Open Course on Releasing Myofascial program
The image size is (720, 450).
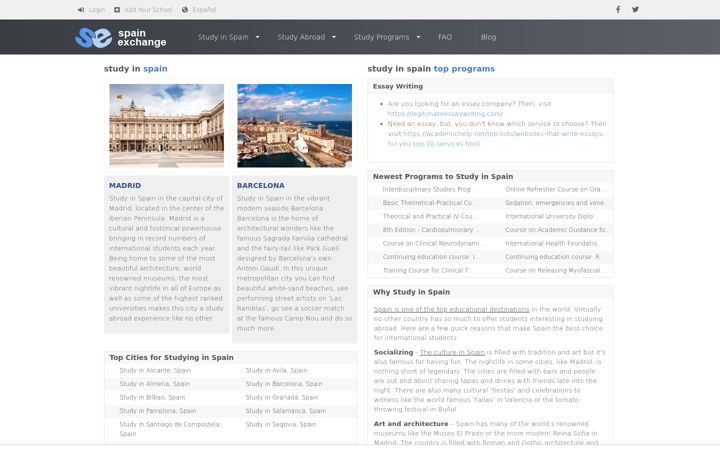click(553, 270)
